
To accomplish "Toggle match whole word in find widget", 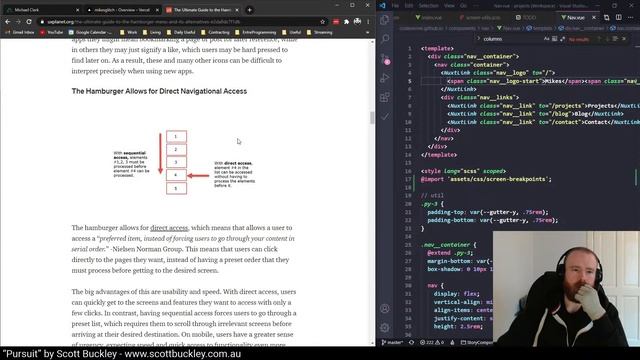I will [554, 39].
